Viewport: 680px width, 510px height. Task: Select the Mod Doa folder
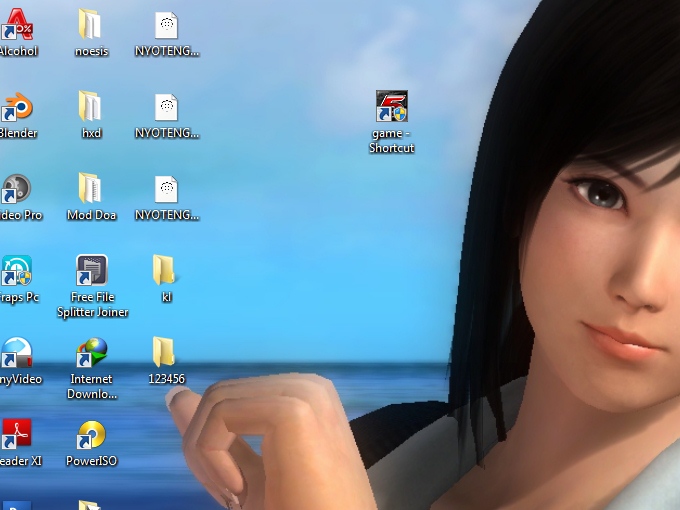tap(91, 189)
